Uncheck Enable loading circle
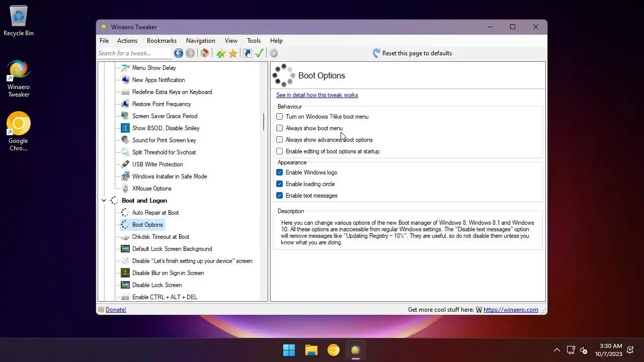 pyautogui.click(x=280, y=184)
